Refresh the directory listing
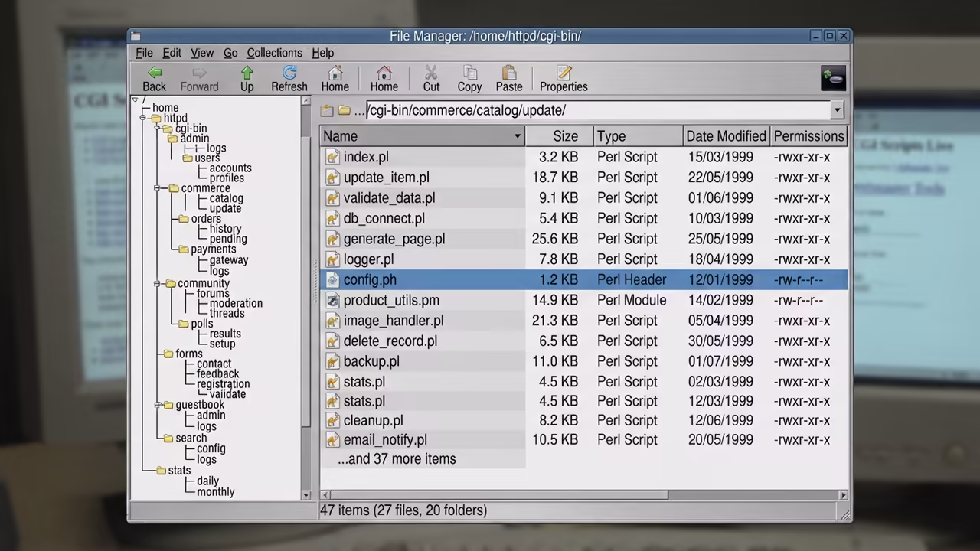 pyautogui.click(x=289, y=79)
